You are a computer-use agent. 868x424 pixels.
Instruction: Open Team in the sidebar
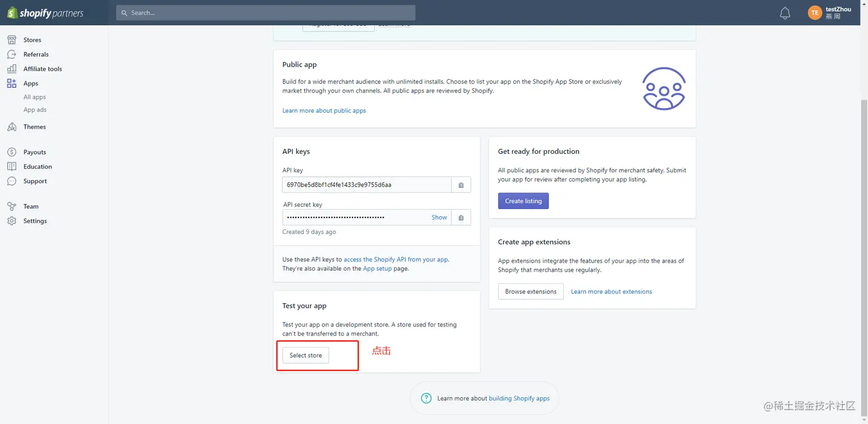(x=31, y=206)
